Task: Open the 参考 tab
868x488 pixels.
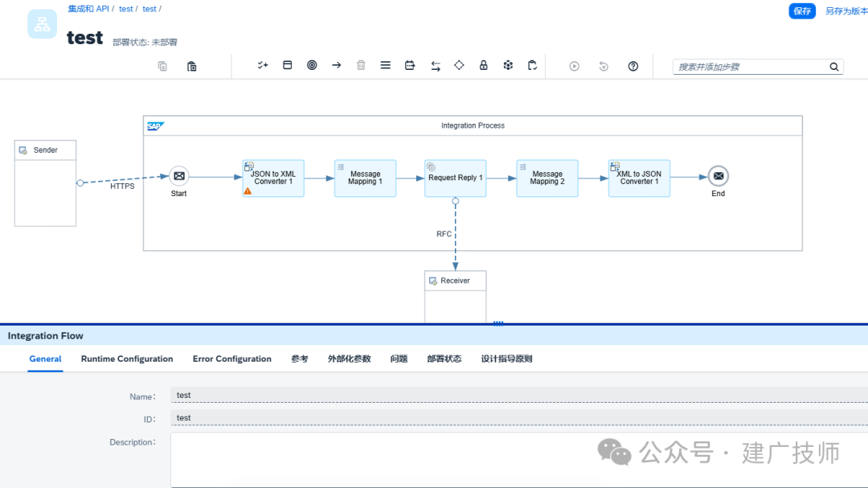Action: (x=300, y=359)
